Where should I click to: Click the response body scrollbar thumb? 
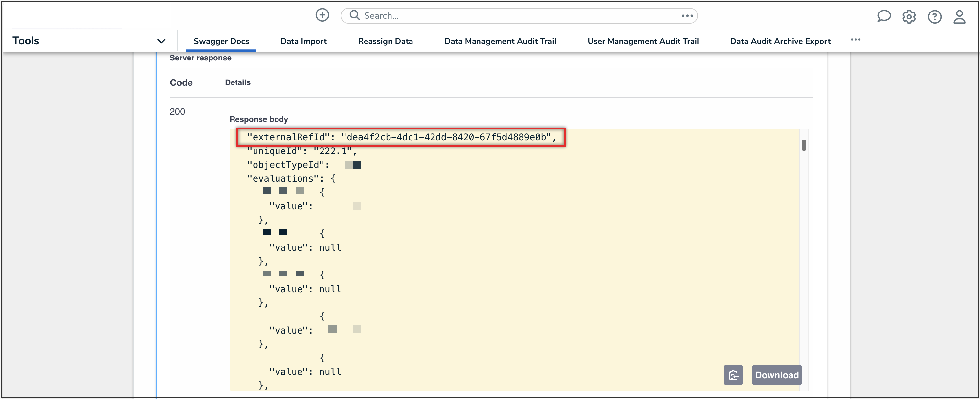pyautogui.click(x=804, y=145)
